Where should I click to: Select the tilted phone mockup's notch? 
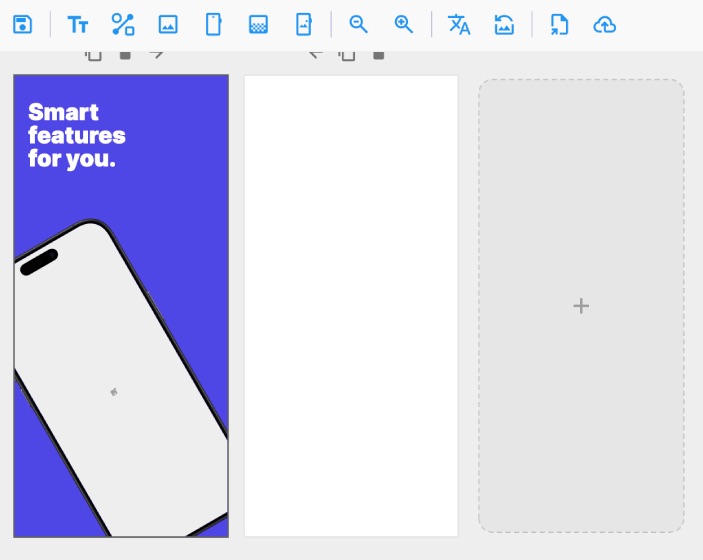[39, 262]
